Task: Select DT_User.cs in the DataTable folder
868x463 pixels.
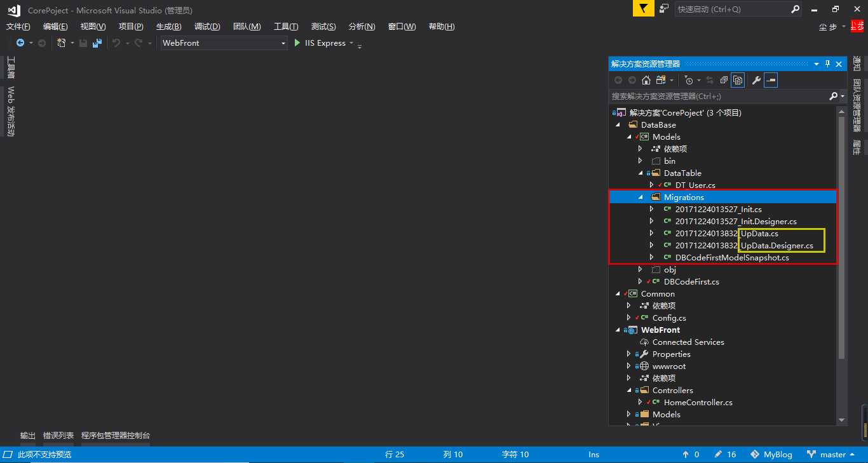Action: tap(695, 185)
